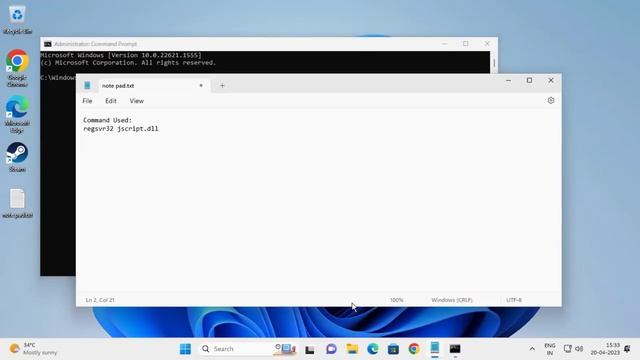This screenshot has height=360, width=640.
Task: Click the UTF-8 encoding indicator
Action: pyautogui.click(x=514, y=300)
